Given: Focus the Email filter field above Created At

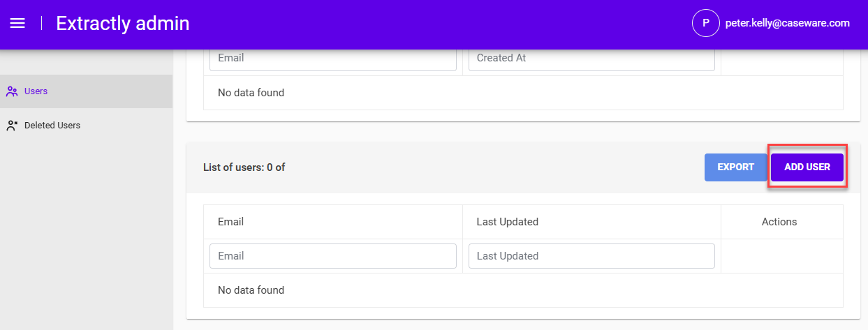Looking at the screenshot, I should [x=333, y=59].
